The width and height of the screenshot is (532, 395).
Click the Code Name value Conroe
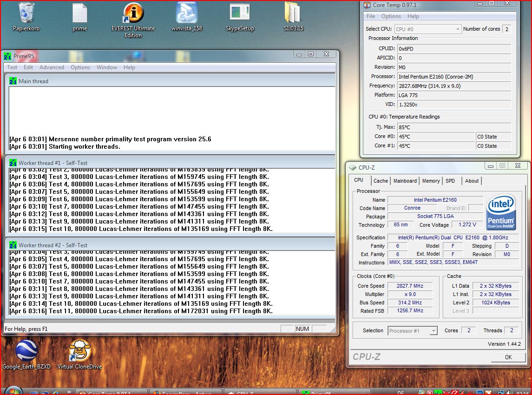(412, 208)
